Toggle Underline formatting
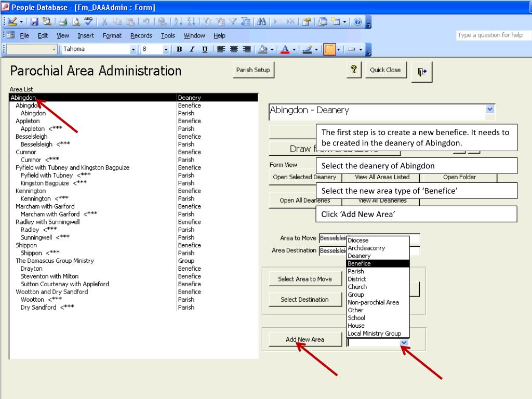This screenshot has width=532, height=399. tap(205, 49)
